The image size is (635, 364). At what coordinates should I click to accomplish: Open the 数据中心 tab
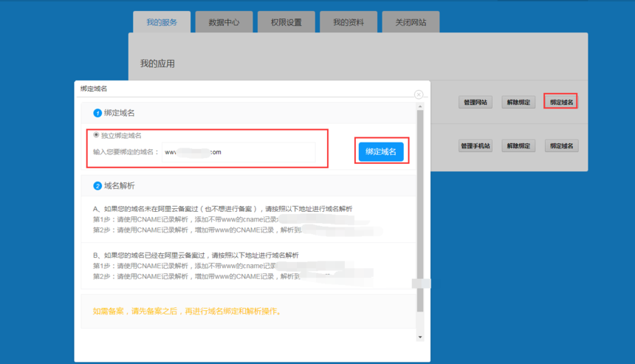224,22
